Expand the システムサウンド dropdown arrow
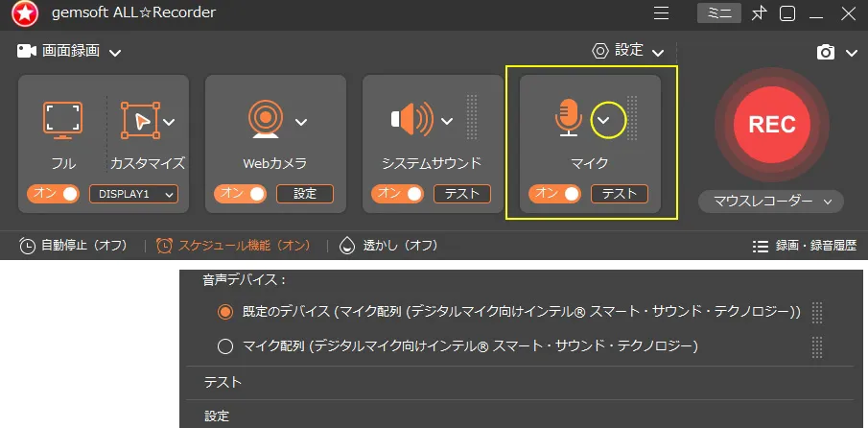The height and width of the screenshot is (428, 868). [447, 121]
